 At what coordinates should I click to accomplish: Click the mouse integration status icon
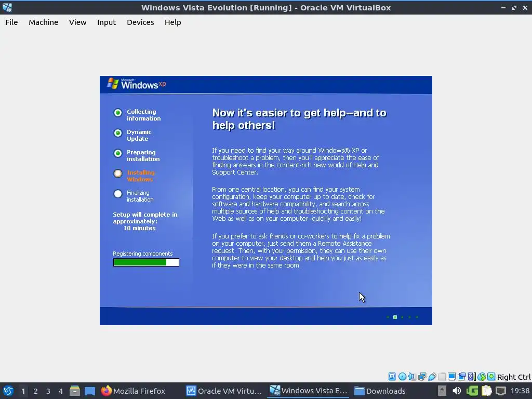[x=482, y=376]
